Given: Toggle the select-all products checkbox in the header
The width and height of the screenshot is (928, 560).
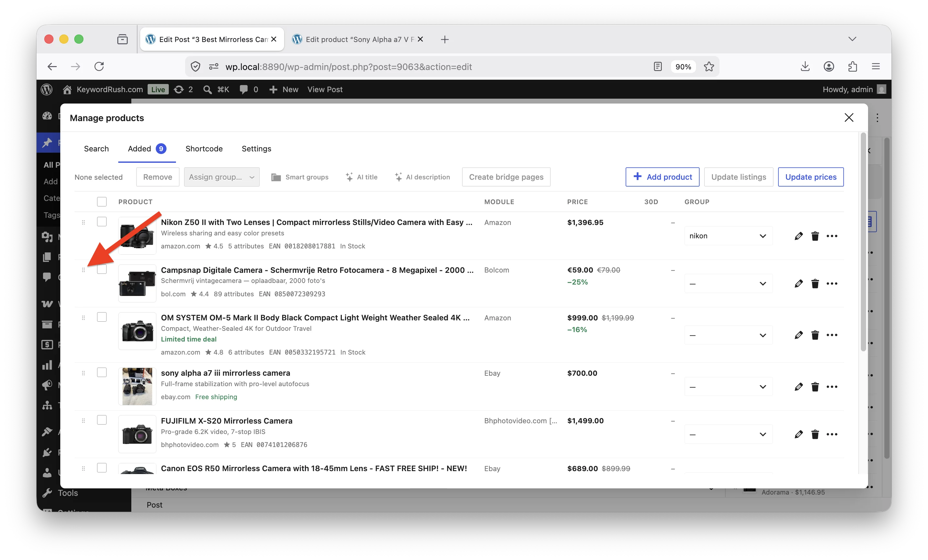Looking at the screenshot, I should tap(102, 202).
